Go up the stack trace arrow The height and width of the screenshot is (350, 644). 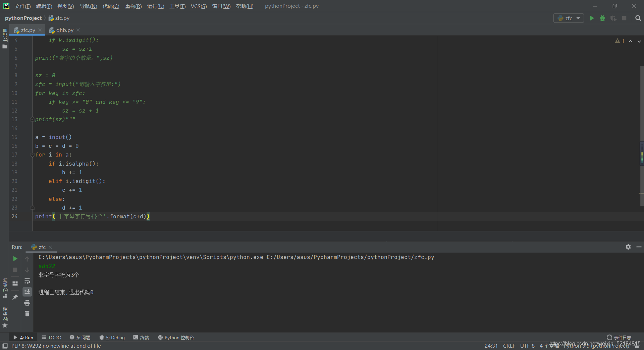[x=27, y=259]
